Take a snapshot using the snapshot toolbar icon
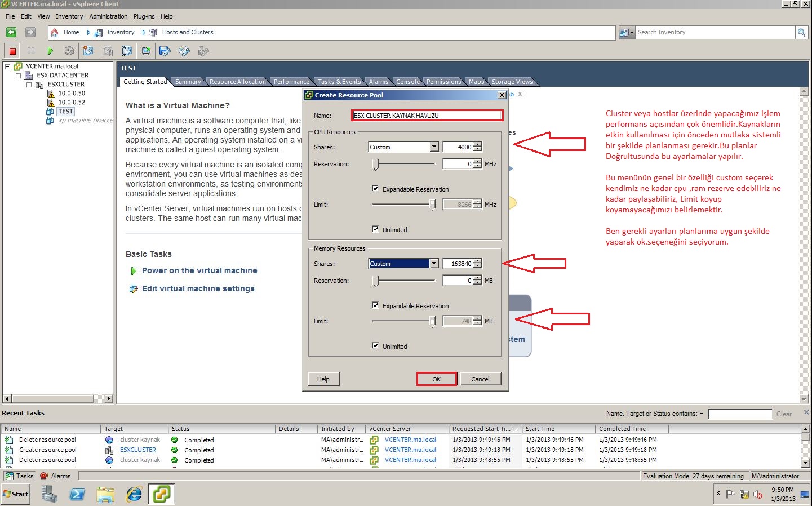 [x=87, y=51]
